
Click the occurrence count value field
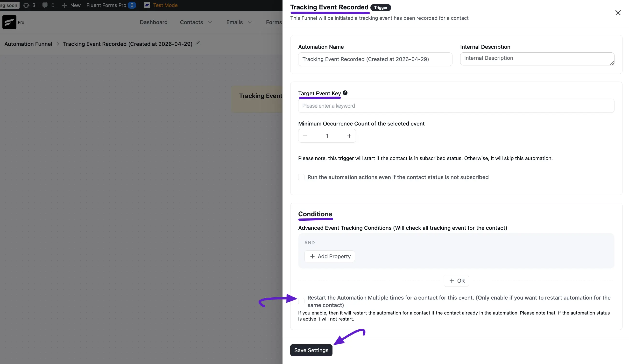(x=327, y=136)
